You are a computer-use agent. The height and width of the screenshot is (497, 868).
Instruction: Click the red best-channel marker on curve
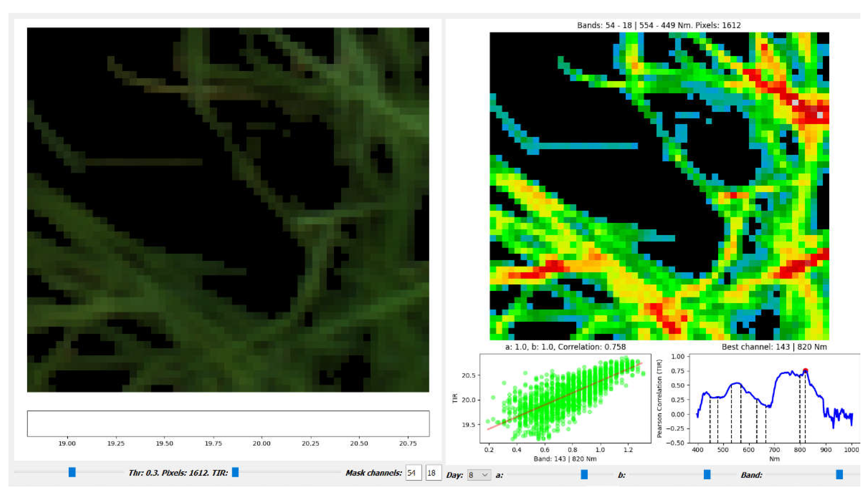point(805,371)
